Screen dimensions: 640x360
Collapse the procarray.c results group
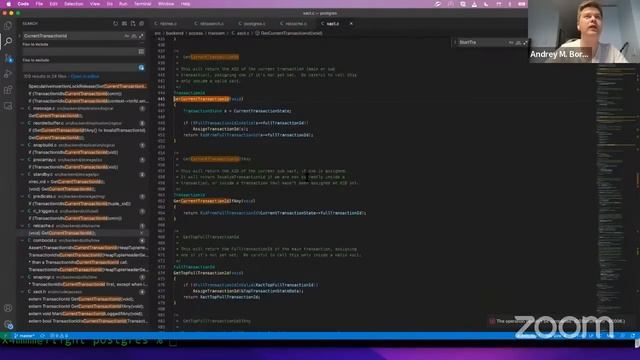click(x=23, y=160)
